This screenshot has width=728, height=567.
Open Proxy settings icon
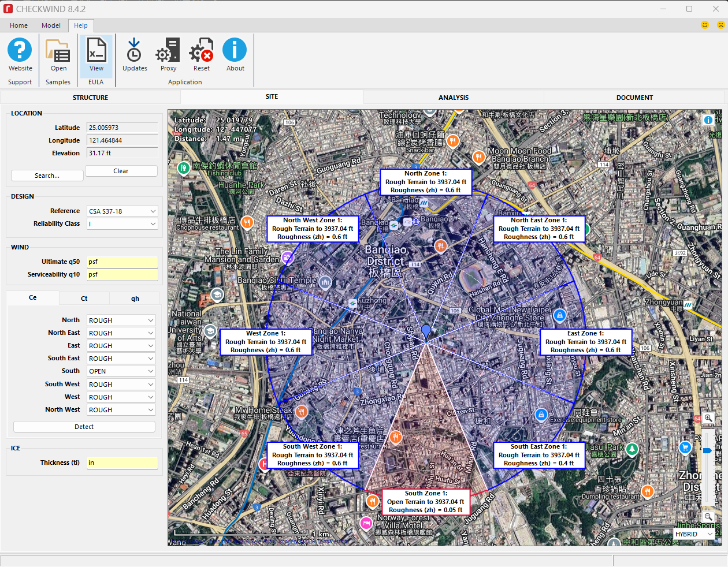coord(168,50)
